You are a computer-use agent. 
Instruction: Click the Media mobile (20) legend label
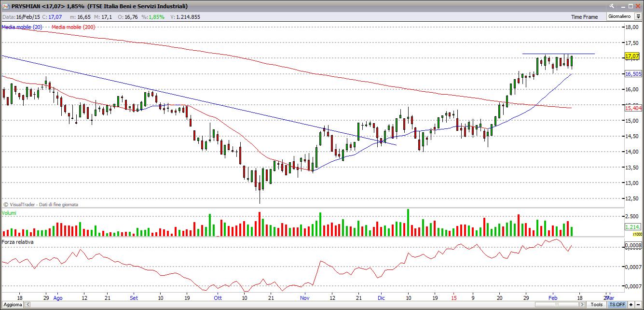[22, 27]
